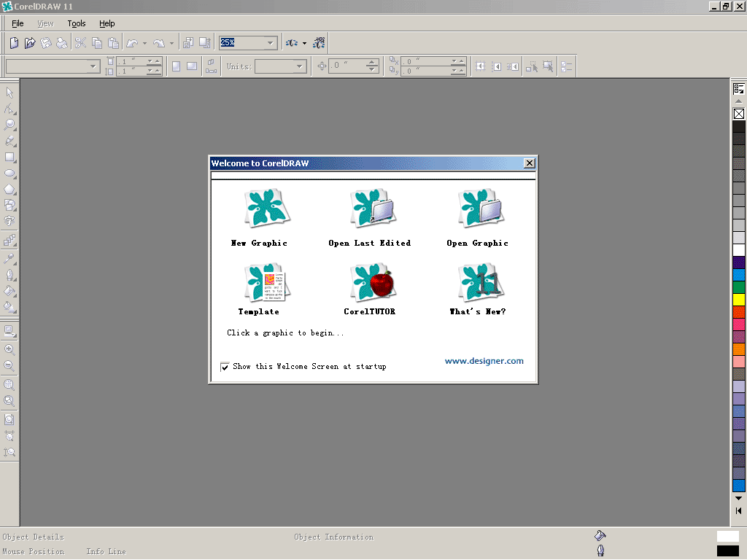Select the Shape tool in the toolbox
This screenshot has width=747, height=560.
pyautogui.click(x=9, y=109)
